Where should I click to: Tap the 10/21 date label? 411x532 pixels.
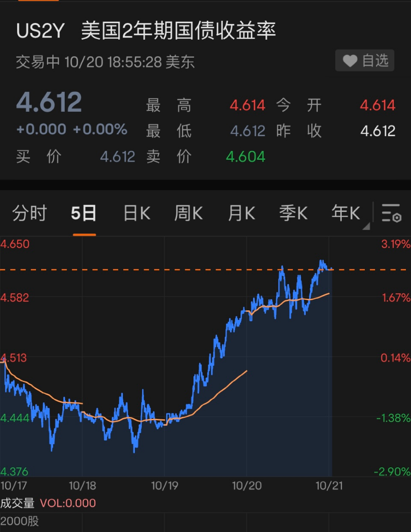(x=329, y=485)
